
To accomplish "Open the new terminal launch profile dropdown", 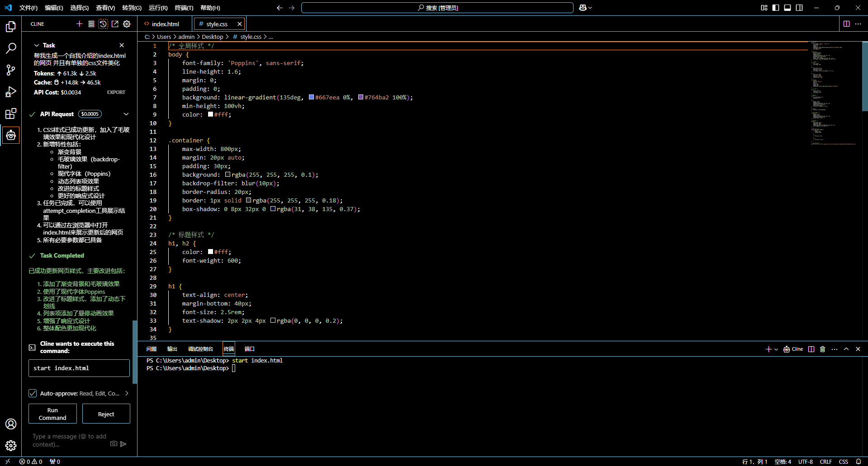I will click(776, 349).
